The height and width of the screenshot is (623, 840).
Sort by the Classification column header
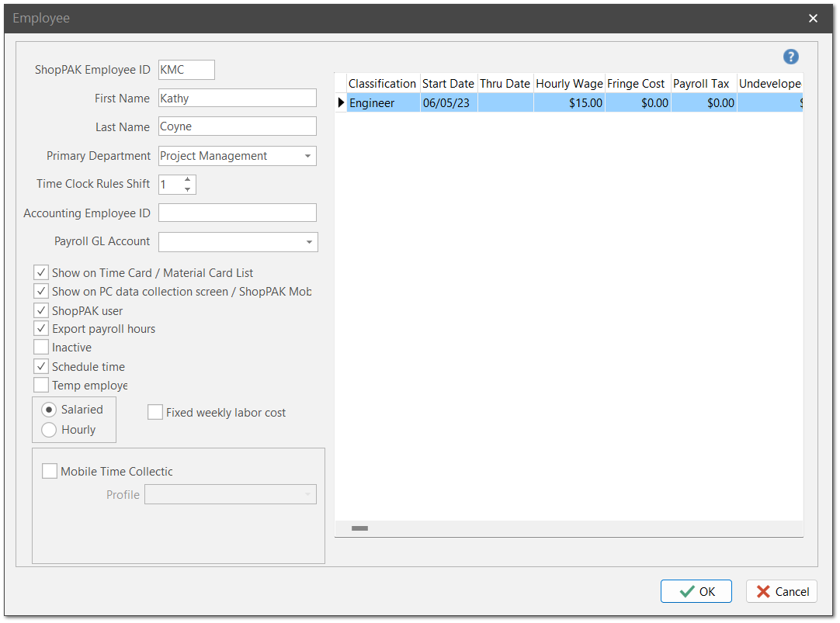point(382,83)
